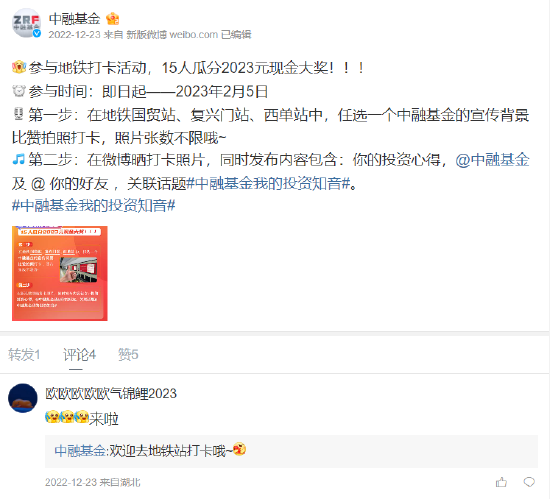Image resolution: width=550 pixels, height=499 pixels.
Task: Open the gold VIP crown badge
Action: [113, 19]
